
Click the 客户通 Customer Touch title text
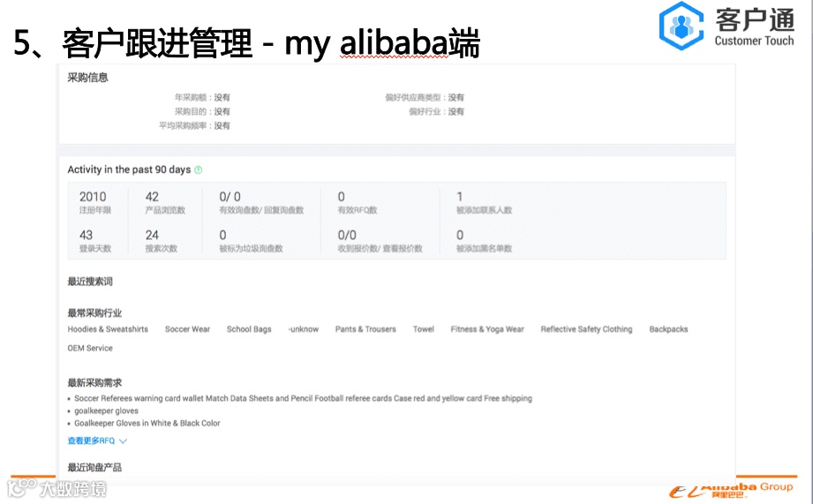755,27
